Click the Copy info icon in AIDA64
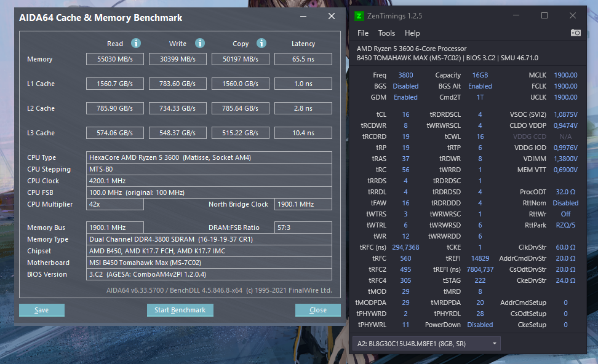Screen dimensions: 598x364 [261, 43]
